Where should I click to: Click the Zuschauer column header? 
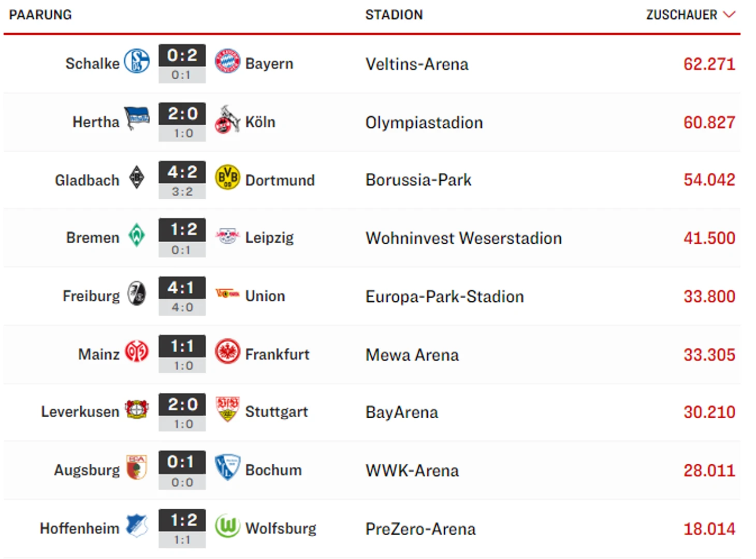coord(681,14)
